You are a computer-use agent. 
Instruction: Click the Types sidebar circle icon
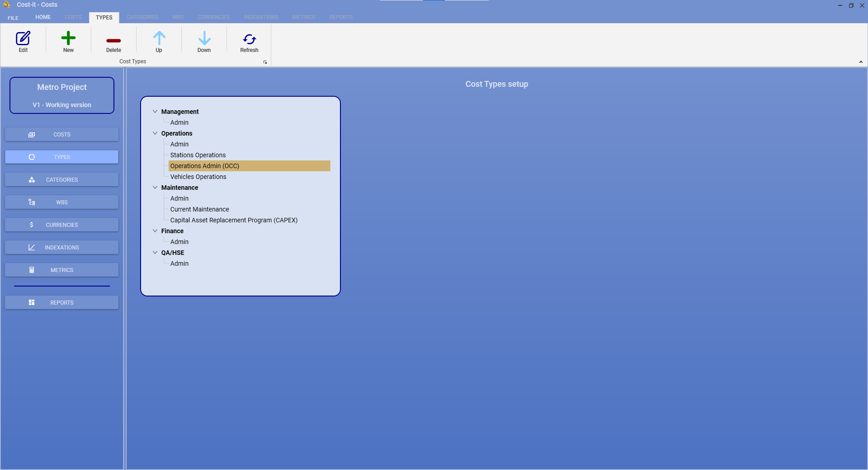32,157
